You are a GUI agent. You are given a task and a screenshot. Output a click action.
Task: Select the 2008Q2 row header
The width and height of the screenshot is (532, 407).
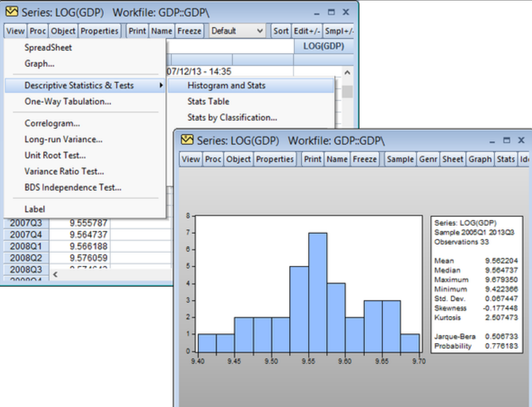(26, 257)
